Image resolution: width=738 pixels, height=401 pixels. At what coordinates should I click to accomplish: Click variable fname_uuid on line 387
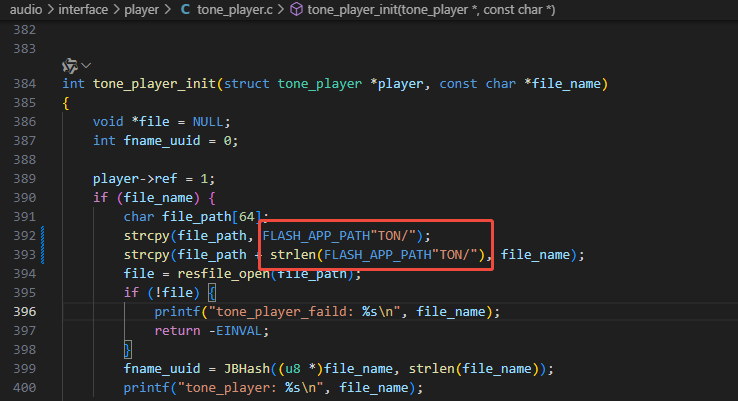click(x=162, y=141)
